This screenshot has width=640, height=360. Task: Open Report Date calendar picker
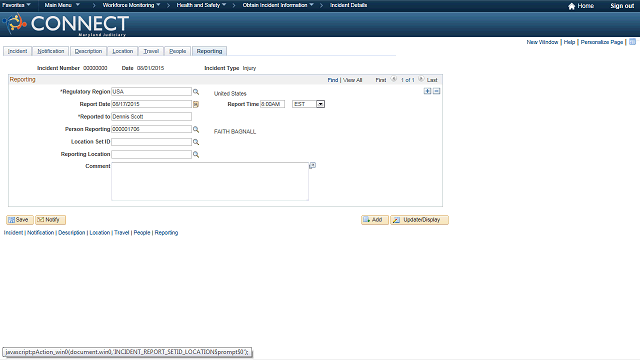tap(196, 104)
